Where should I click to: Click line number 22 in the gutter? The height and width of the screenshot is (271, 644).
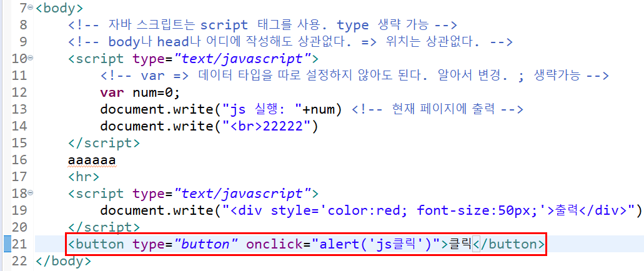19,261
